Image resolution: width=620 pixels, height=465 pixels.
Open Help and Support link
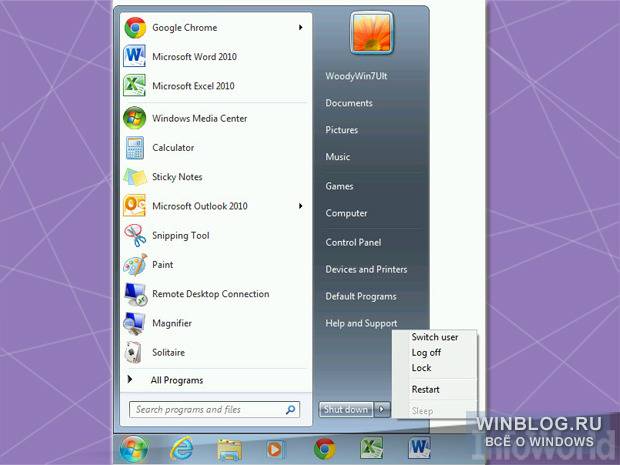[x=361, y=323]
